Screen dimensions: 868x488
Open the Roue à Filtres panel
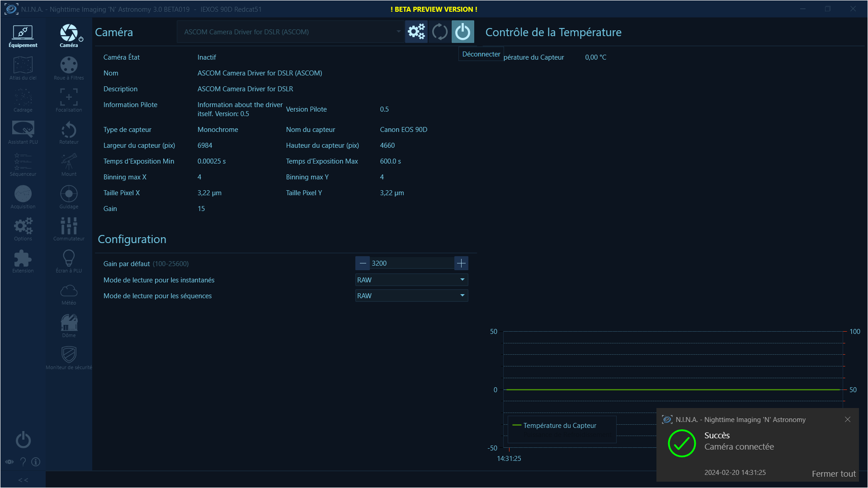click(x=69, y=68)
